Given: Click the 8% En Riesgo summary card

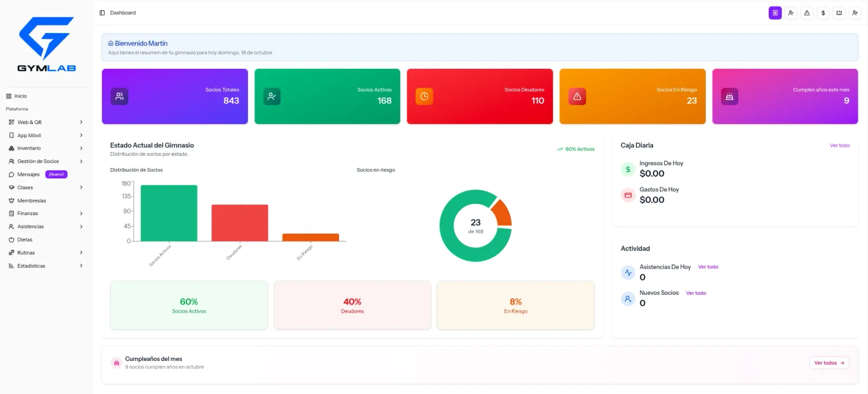Looking at the screenshot, I should [516, 305].
